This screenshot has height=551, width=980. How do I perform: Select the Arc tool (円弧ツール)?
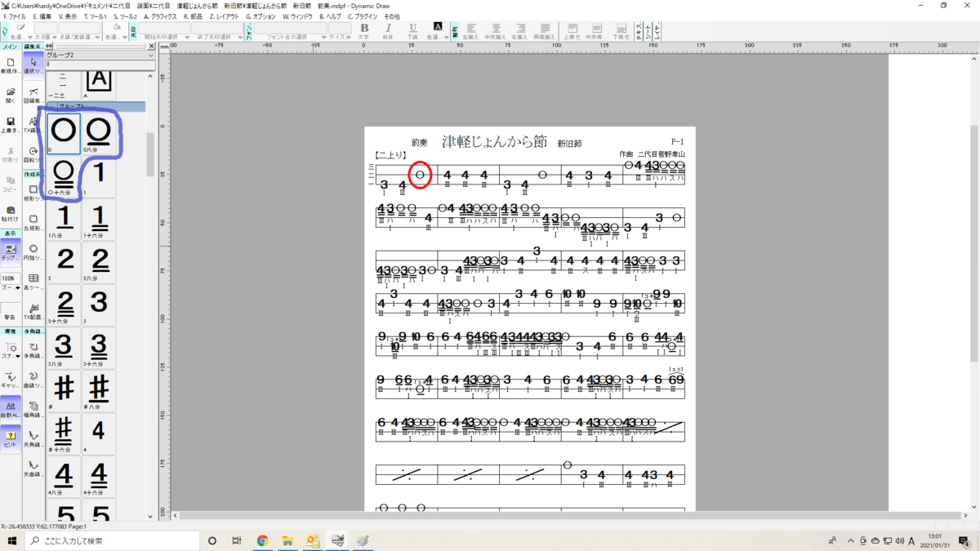[33, 251]
